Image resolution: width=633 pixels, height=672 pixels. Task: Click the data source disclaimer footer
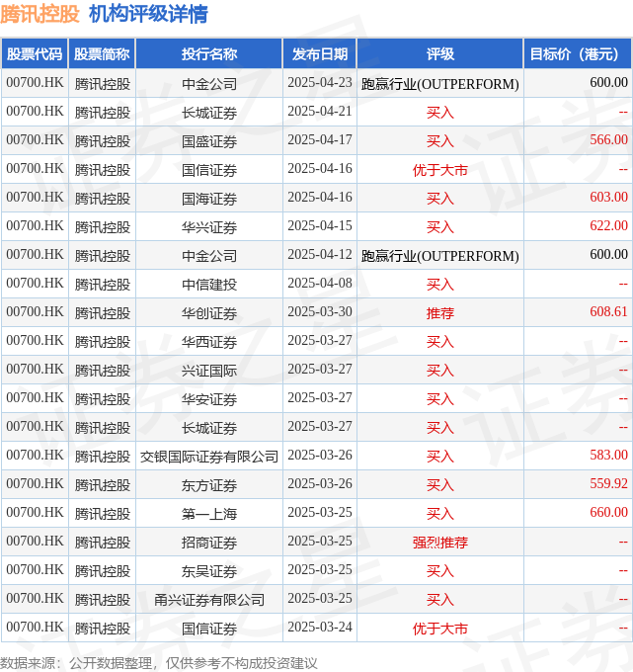(158, 663)
